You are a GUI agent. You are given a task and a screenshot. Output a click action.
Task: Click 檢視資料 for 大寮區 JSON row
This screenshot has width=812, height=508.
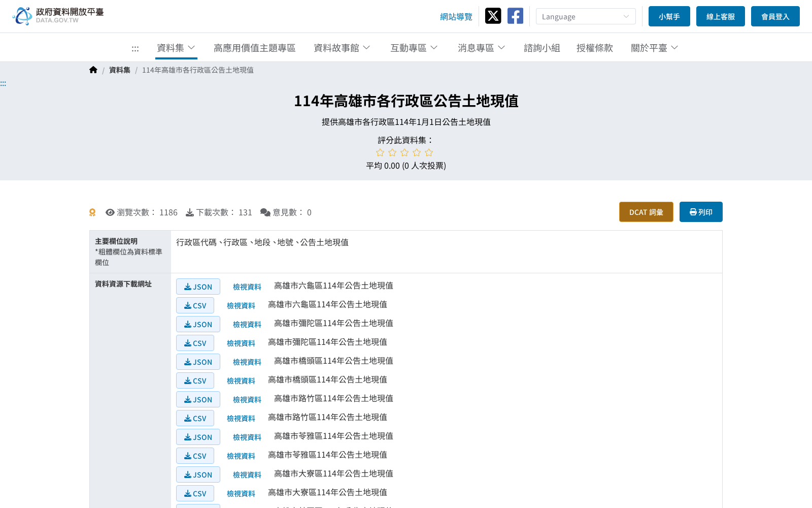247,475
